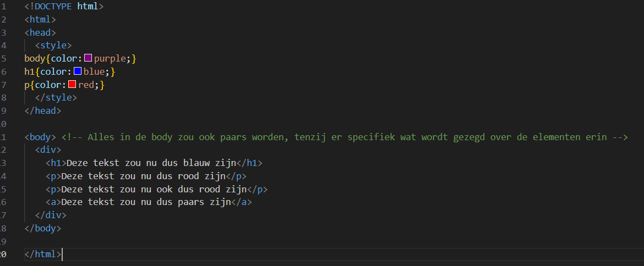This screenshot has width=644, height=266.
Task: Click the h1 selector in the stylesheet
Action: (30, 71)
